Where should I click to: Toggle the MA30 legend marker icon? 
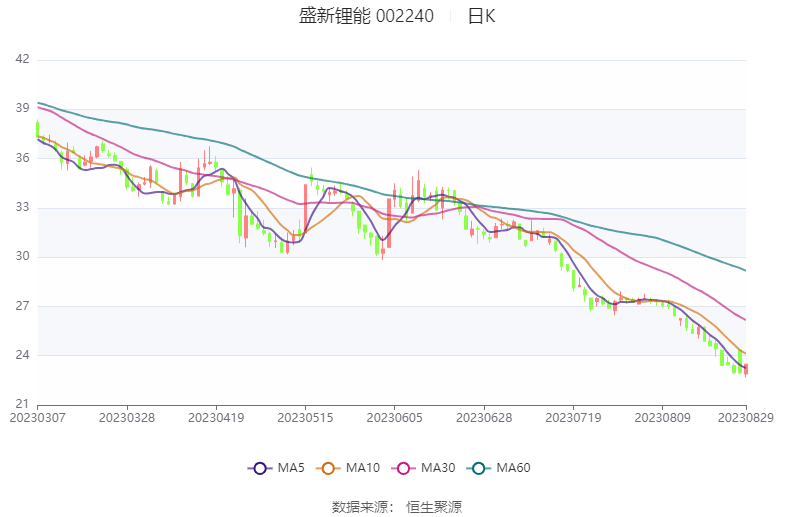point(404,468)
